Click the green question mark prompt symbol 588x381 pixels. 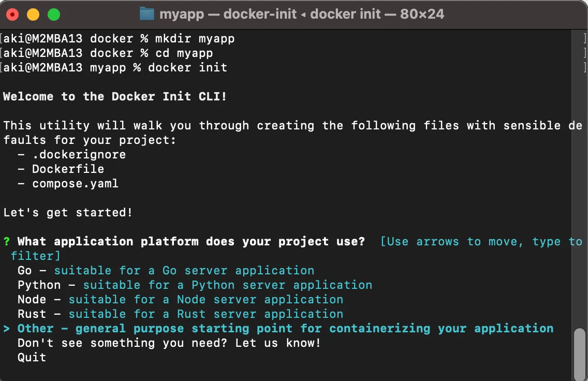pos(7,242)
